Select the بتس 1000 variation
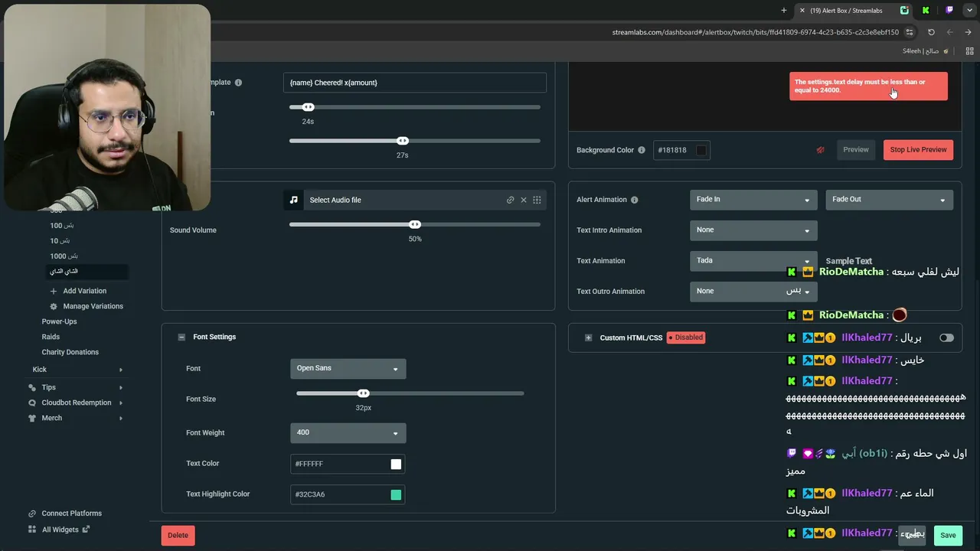Image resolution: width=980 pixels, height=551 pixels. pos(64,256)
